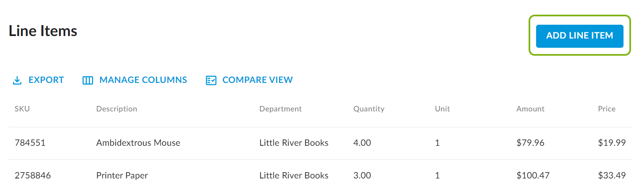Click the Compare View checklist icon
Image resolution: width=644 pixels, height=191 pixels.
pyautogui.click(x=211, y=80)
